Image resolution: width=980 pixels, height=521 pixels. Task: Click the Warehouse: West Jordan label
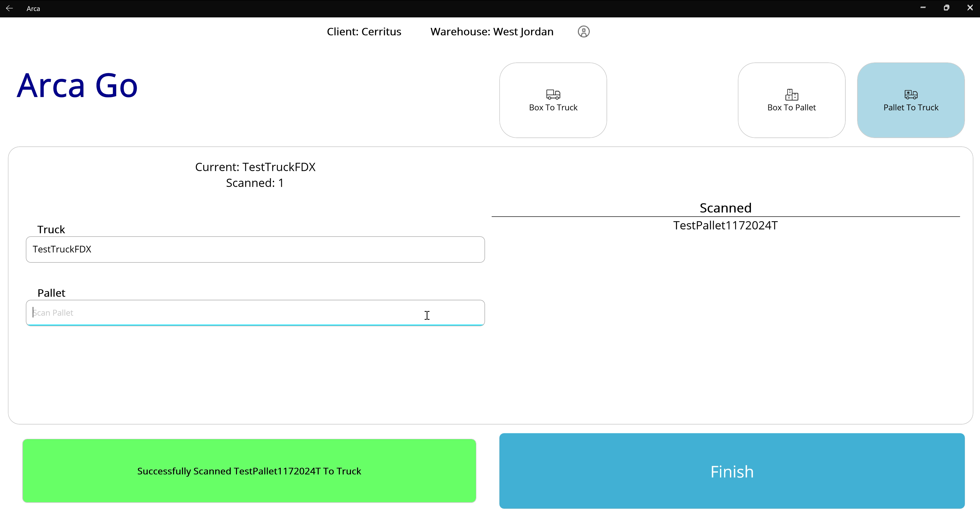(x=491, y=31)
